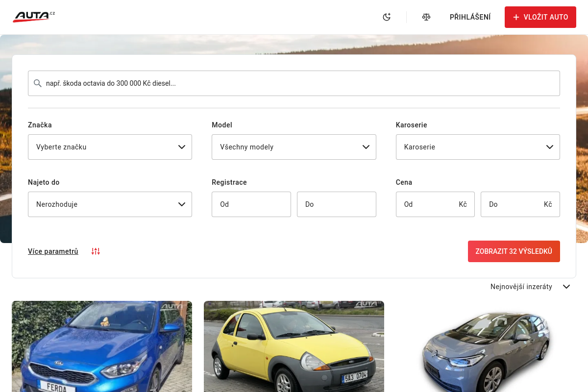Click the search magnifier icon

click(x=37, y=83)
